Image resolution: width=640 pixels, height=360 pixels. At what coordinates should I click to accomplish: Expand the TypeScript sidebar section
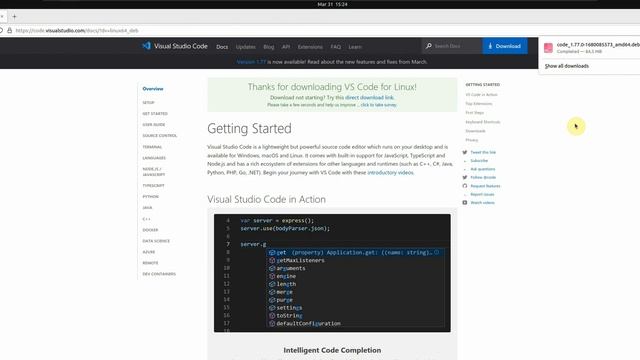pyautogui.click(x=153, y=186)
